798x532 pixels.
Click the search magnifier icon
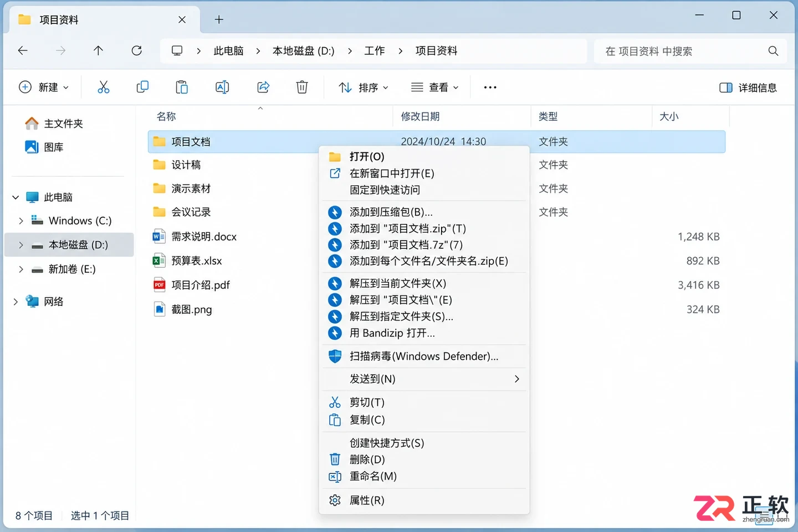(x=773, y=51)
